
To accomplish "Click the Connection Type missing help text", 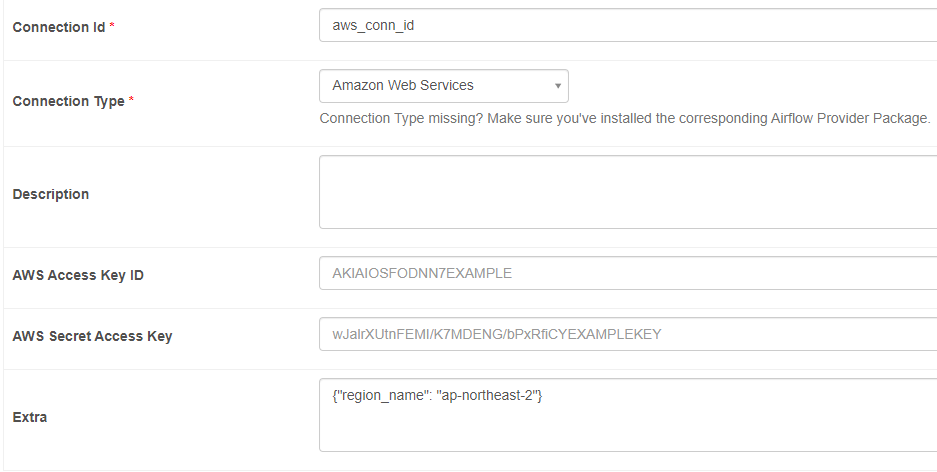I will pyautogui.click(x=625, y=118).
